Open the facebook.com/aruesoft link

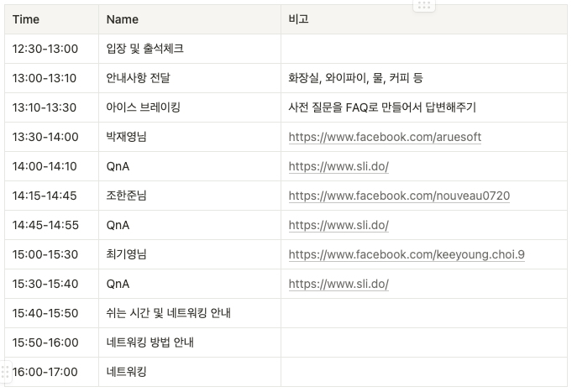[385, 137]
